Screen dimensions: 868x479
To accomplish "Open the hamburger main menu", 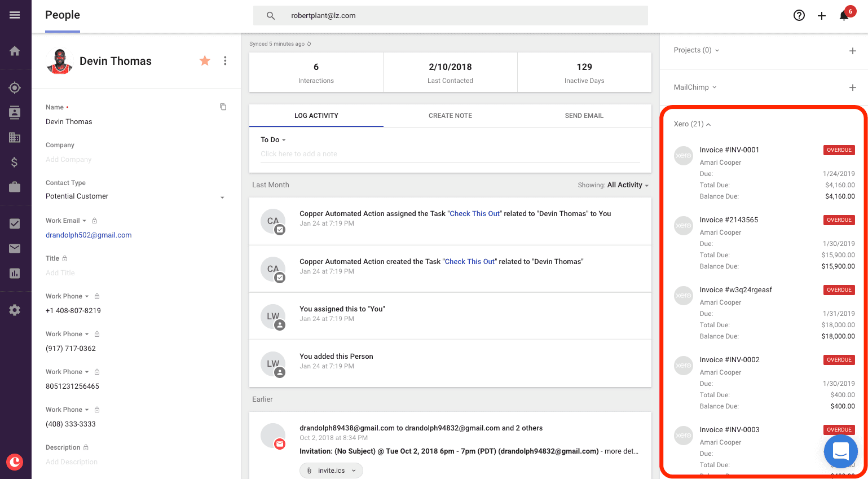I will click(15, 15).
